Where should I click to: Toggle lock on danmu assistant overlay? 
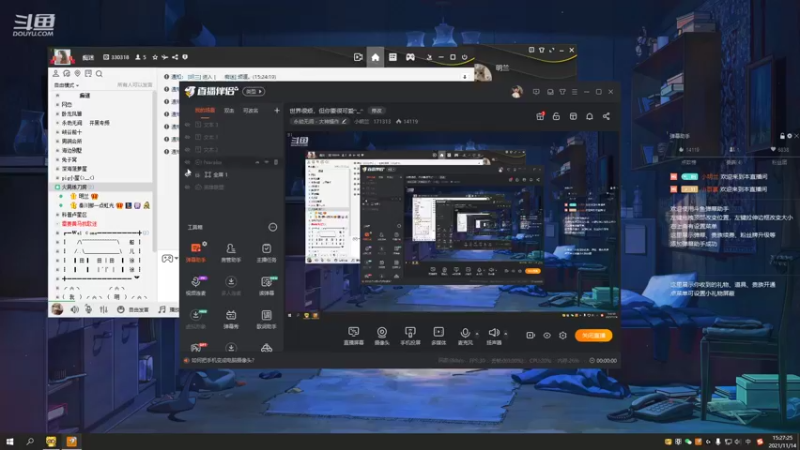[782, 136]
